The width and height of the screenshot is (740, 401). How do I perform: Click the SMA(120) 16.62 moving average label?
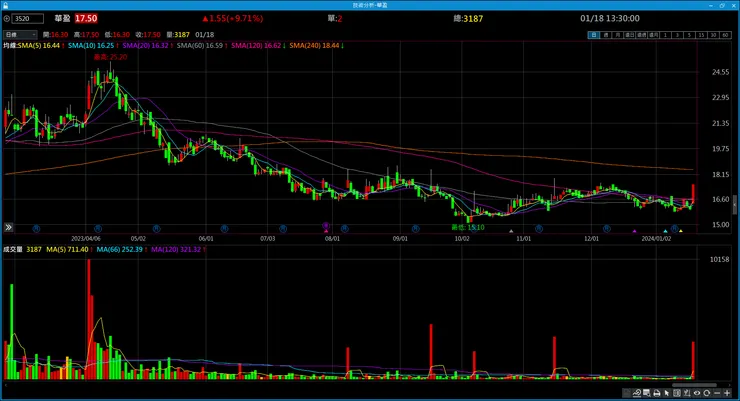(x=256, y=46)
